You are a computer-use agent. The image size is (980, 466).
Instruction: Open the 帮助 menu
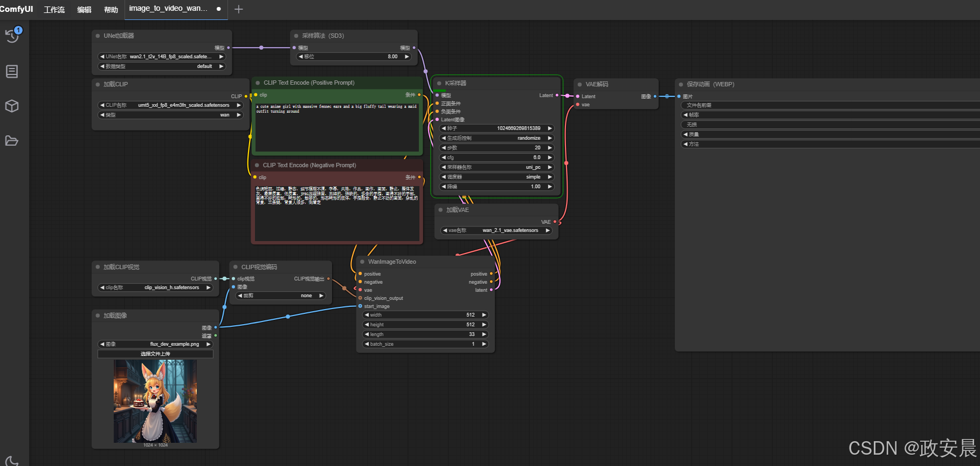(111, 10)
